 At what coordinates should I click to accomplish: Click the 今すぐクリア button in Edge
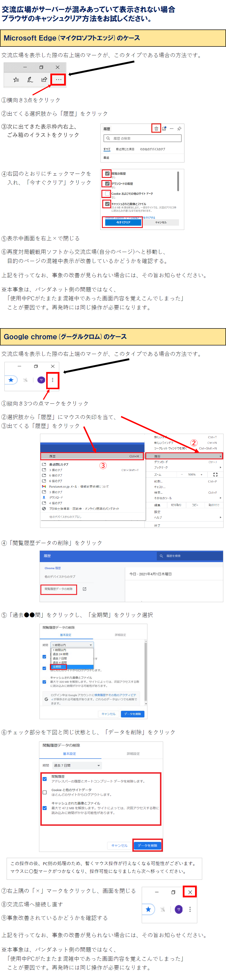(123, 223)
